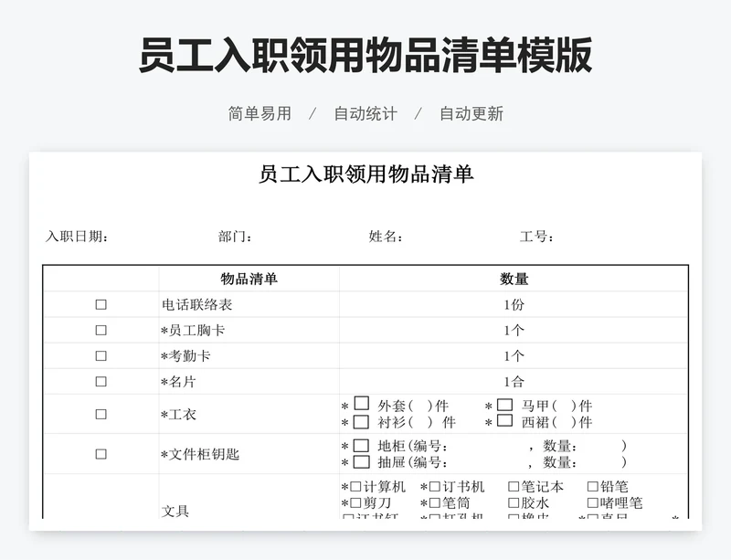Click the 自动统计 tagline
The image size is (731, 560).
click(x=365, y=113)
